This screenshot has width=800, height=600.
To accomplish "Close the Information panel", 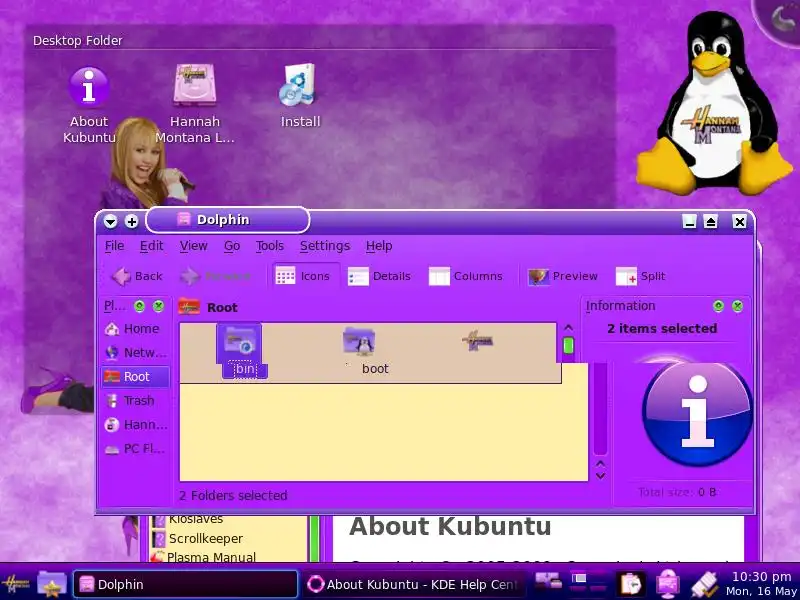I will coord(737,306).
